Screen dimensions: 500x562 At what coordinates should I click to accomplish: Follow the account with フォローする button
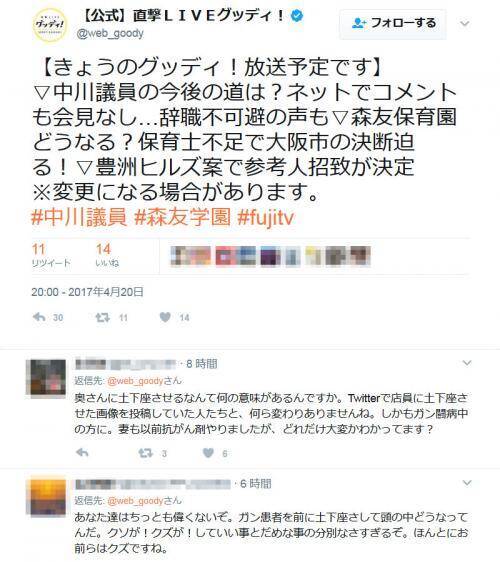tap(393, 23)
